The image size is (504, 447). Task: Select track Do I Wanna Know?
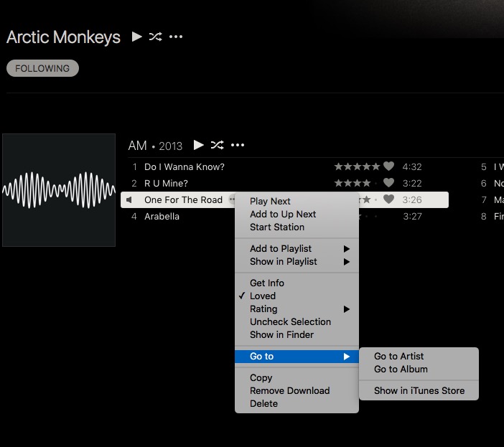point(185,166)
